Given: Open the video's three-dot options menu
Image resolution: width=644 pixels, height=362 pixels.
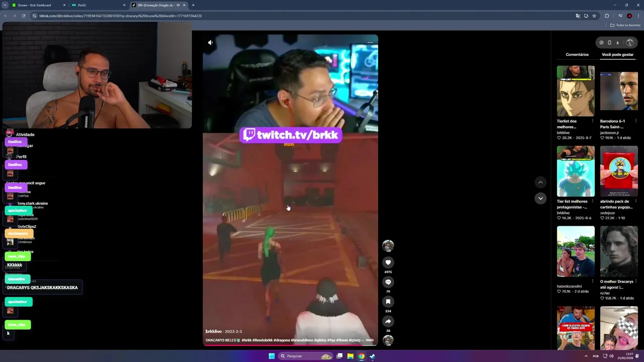Looking at the screenshot, I should point(370,43).
